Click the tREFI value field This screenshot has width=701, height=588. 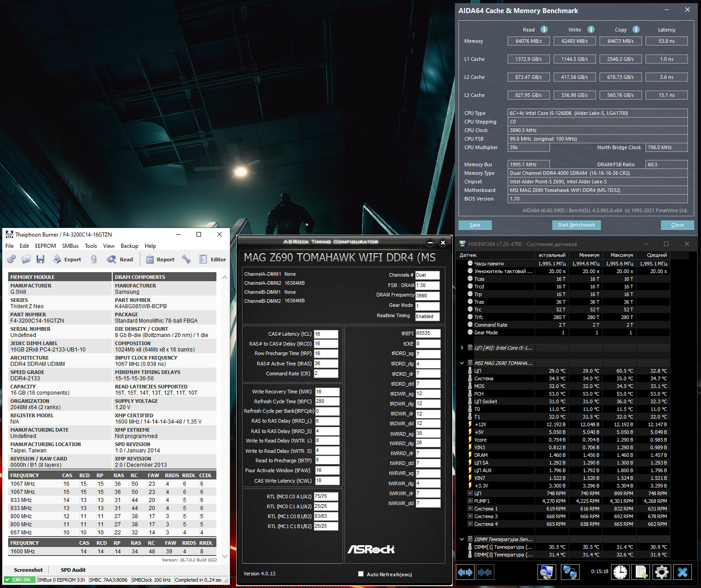coord(427,333)
